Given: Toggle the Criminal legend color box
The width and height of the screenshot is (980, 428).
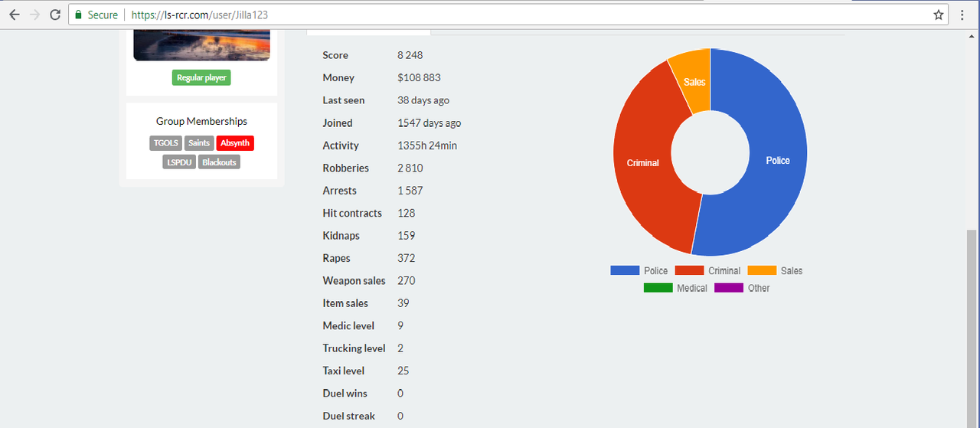Looking at the screenshot, I should (689, 270).
